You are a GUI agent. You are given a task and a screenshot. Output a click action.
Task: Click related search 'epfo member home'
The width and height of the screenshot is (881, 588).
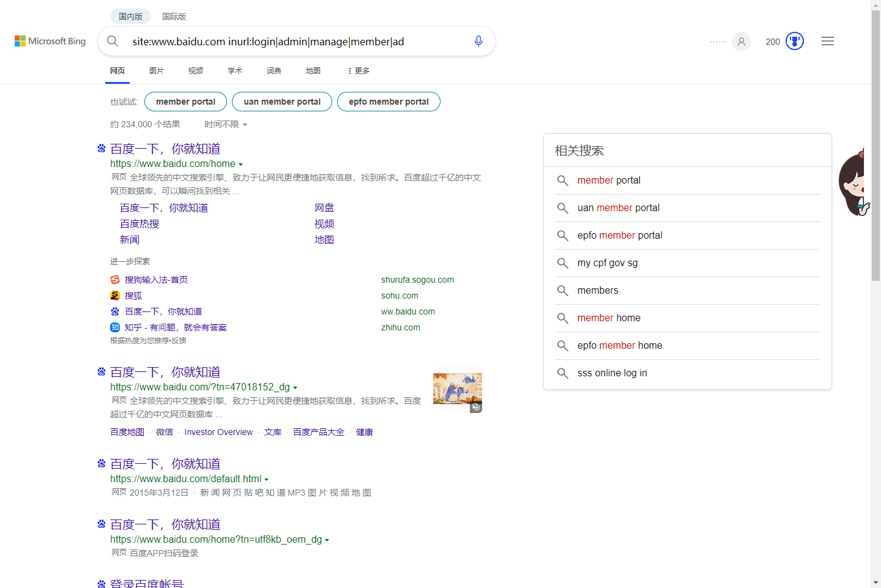[620, 346]
